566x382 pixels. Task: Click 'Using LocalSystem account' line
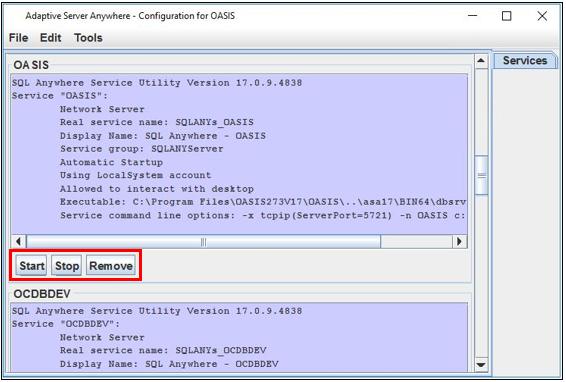(135, 175)
